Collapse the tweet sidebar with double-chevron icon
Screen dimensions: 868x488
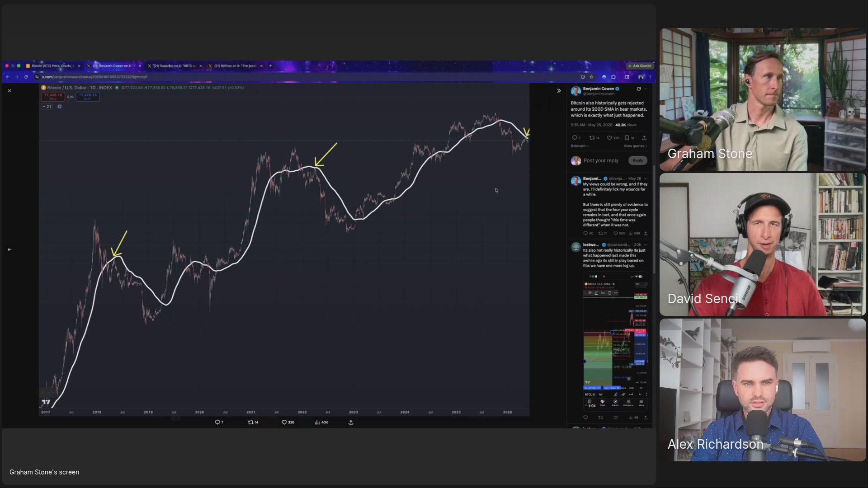coord(559,91)
